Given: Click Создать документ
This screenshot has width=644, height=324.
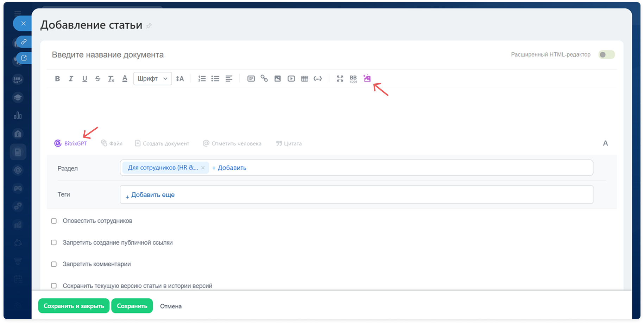Looking at the screenshot, I should coord(162,143).
